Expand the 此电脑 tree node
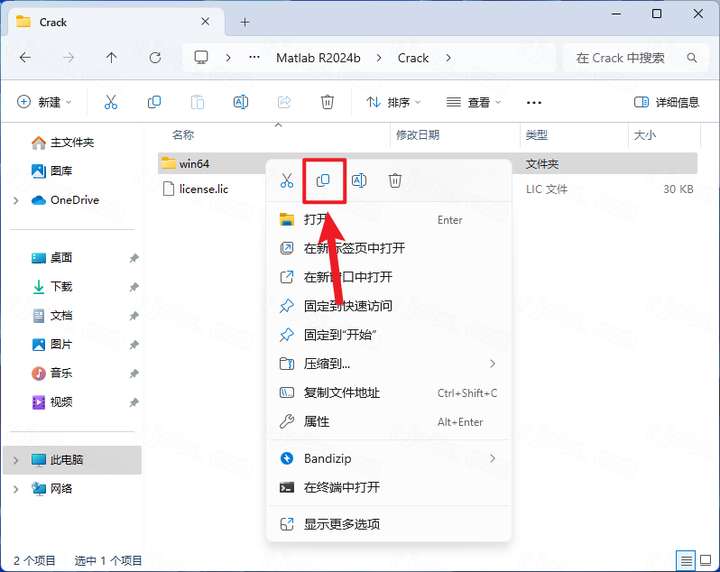 [16, 460]
